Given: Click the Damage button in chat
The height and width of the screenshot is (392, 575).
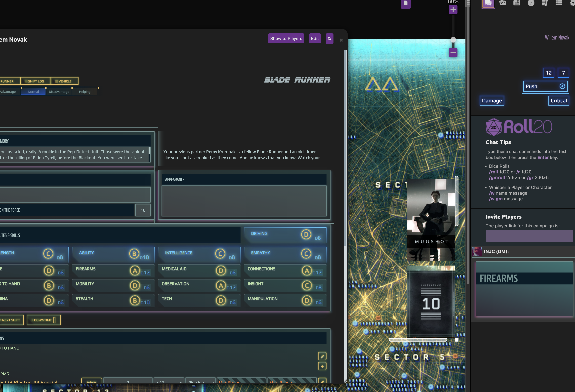Looking at the screenshot, I should 492,101.
